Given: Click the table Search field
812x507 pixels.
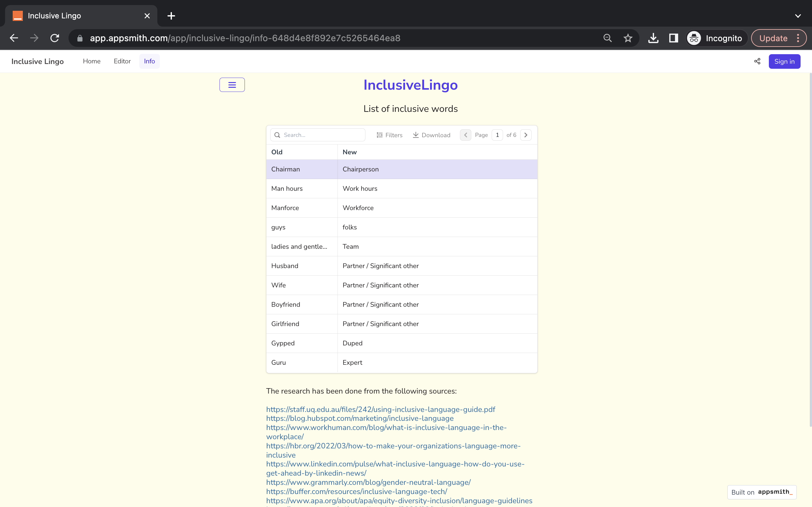Looking at the screenshot, I should click(322, 135).
